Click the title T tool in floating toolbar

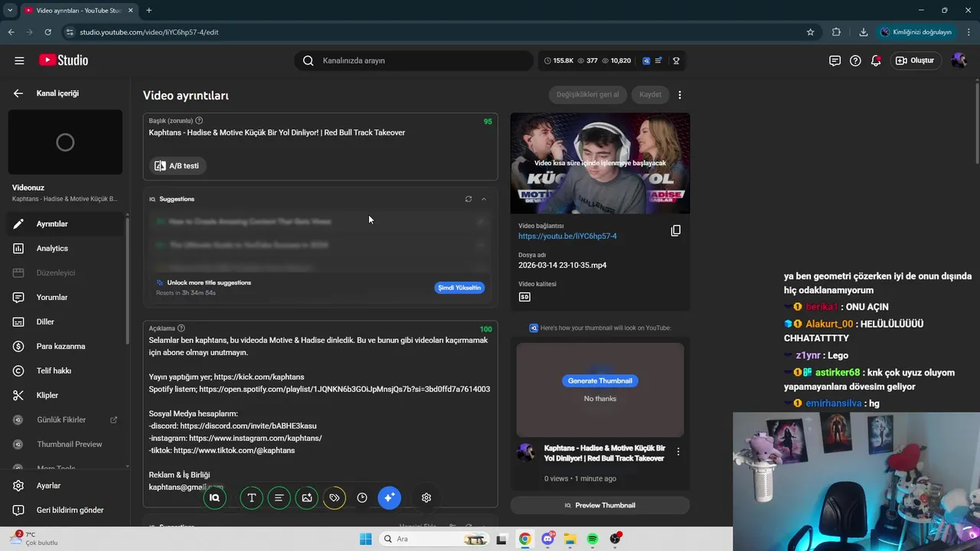click(x=251, y=498)
